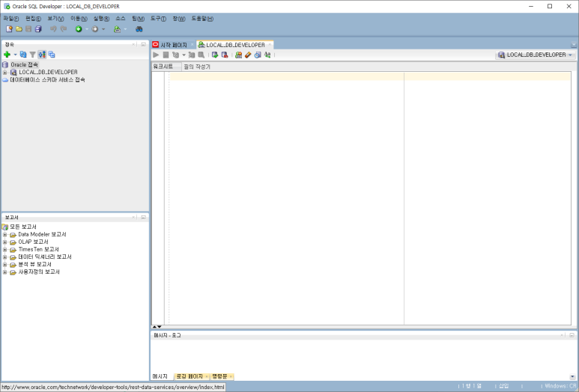Viewport: 579px width, 392px height.
Task: Expand 데이터 딕셔너리 보고서 folder
Action: [4, 257]
